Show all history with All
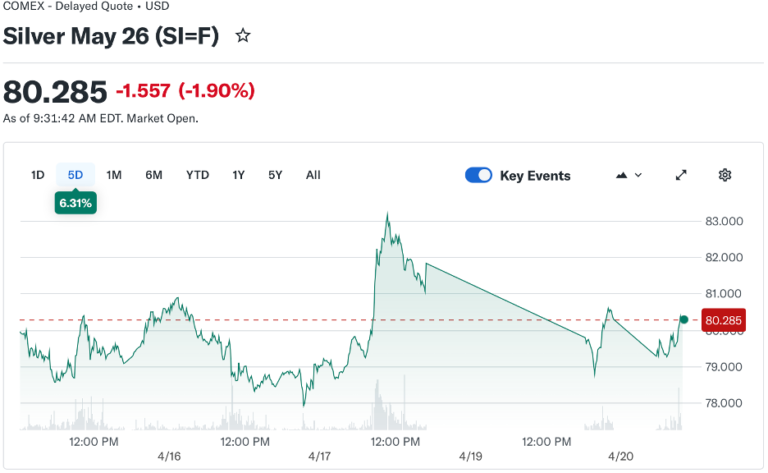768x473 pixels. (313, 175)
